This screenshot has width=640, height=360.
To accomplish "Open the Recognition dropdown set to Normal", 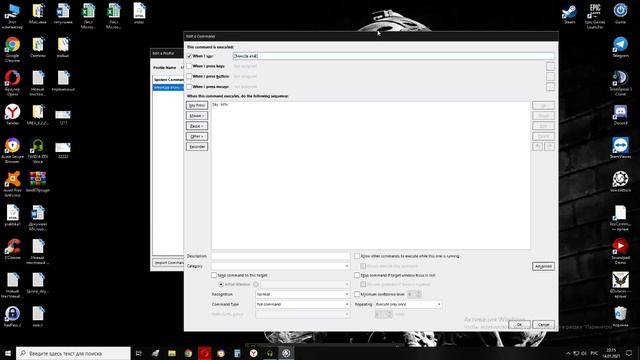I will pyautogui.click(x=302, y=294).
